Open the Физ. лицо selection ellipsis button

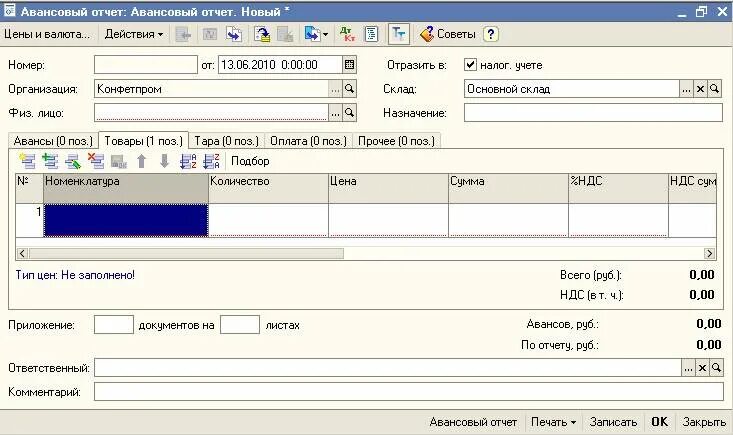[335, 113]
